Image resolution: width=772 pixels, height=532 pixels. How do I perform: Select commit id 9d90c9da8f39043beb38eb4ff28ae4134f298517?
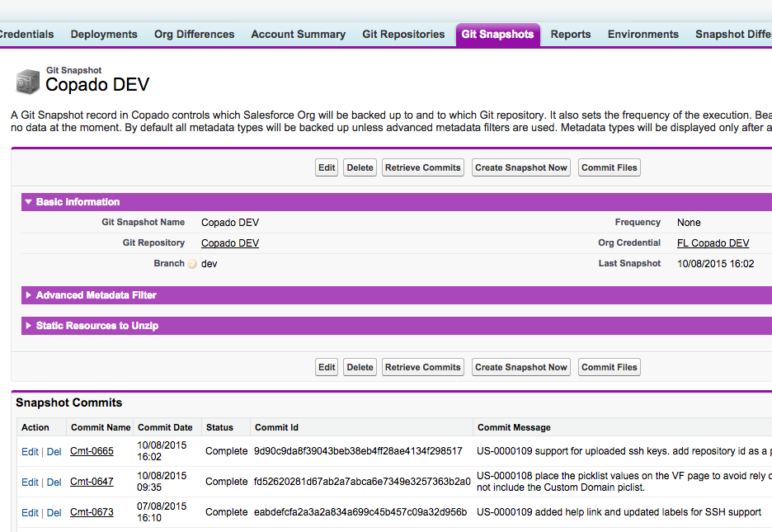358,451
